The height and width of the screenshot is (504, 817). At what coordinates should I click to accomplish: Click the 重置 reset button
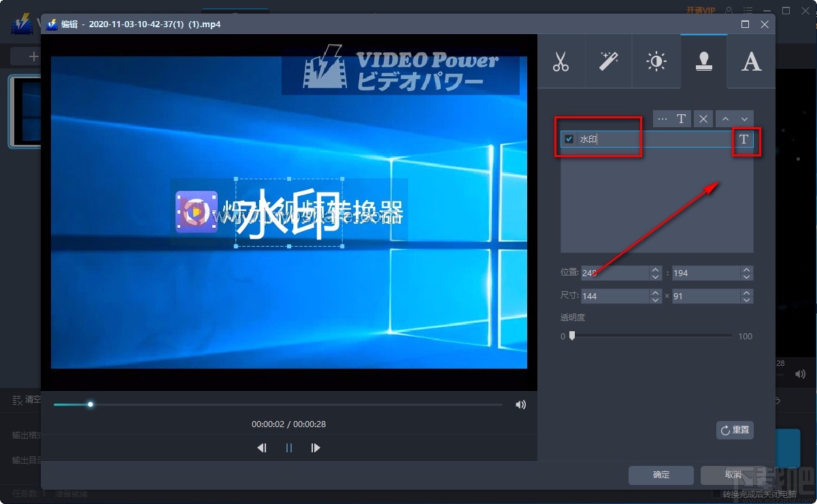pyautogui.click(x=735, y=430)
